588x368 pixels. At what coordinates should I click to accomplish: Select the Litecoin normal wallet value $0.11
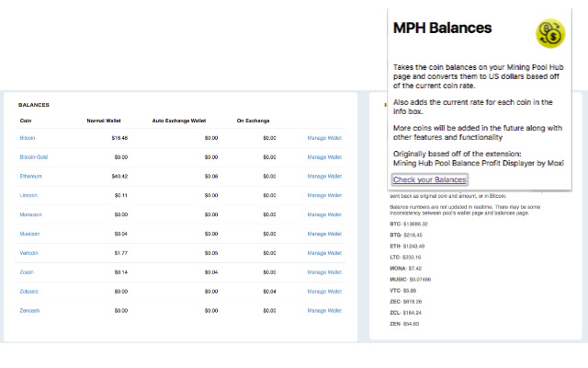[x=121, y=196]
